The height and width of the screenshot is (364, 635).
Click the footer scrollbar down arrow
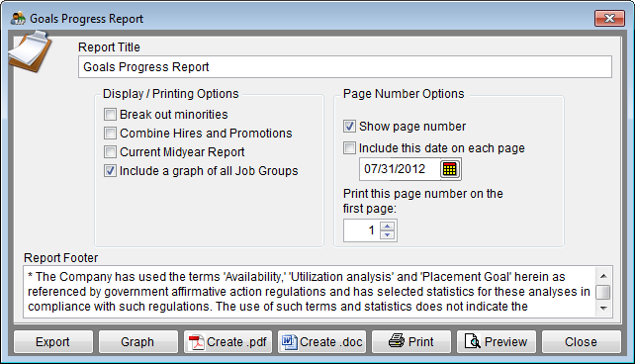click(x=603, y=309)
